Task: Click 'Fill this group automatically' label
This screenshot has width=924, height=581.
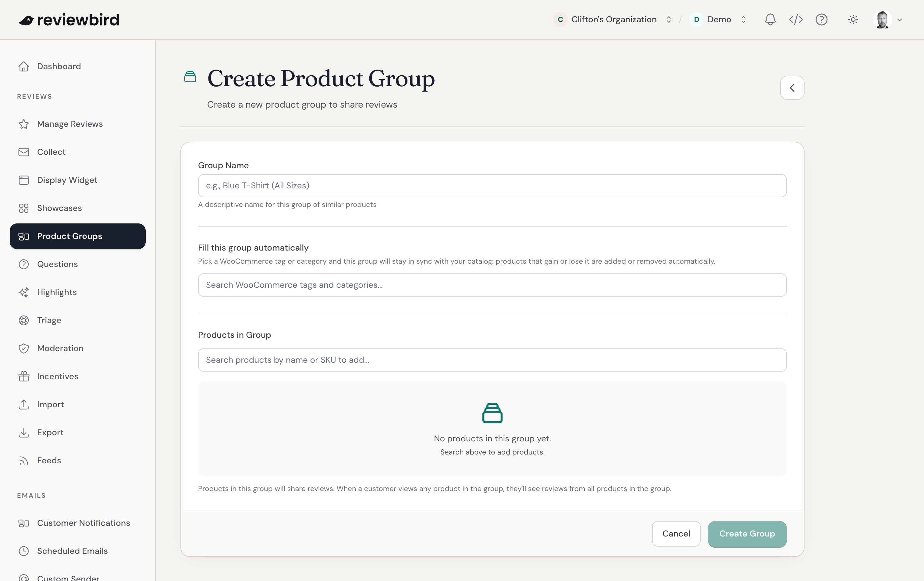Action: (253, 248)
